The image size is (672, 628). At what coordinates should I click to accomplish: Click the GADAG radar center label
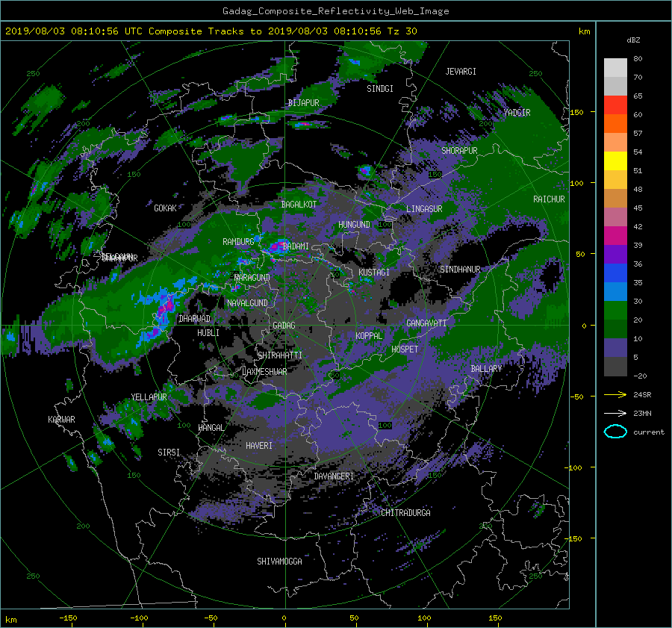tap(284, 326)
